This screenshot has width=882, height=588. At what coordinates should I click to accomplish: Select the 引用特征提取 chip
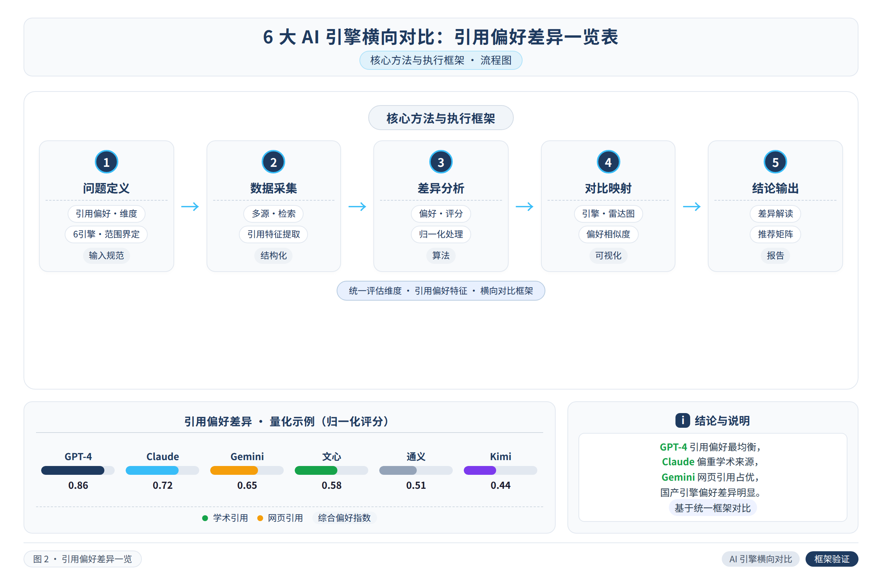point(273,234)
